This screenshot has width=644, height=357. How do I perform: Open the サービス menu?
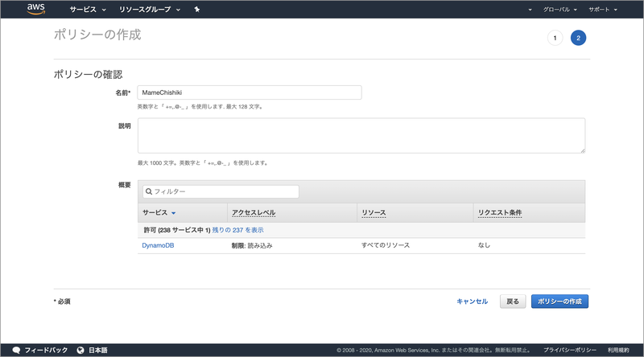(x=88, y=10)
